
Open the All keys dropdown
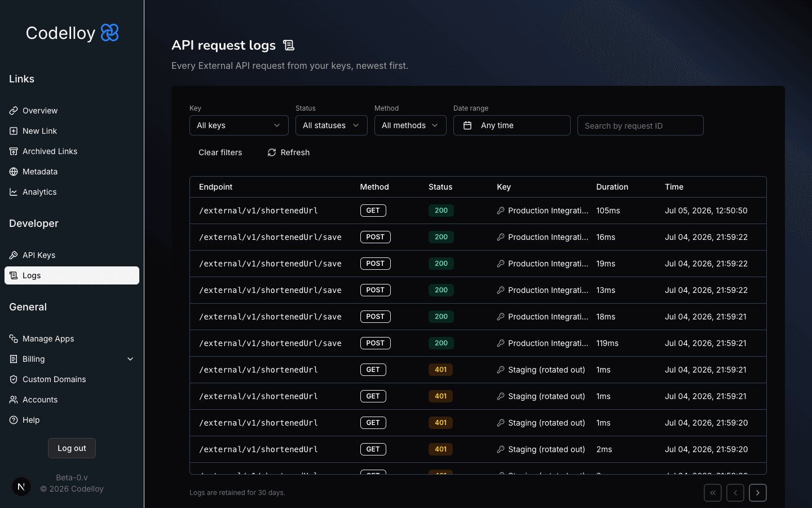(239, 125)
